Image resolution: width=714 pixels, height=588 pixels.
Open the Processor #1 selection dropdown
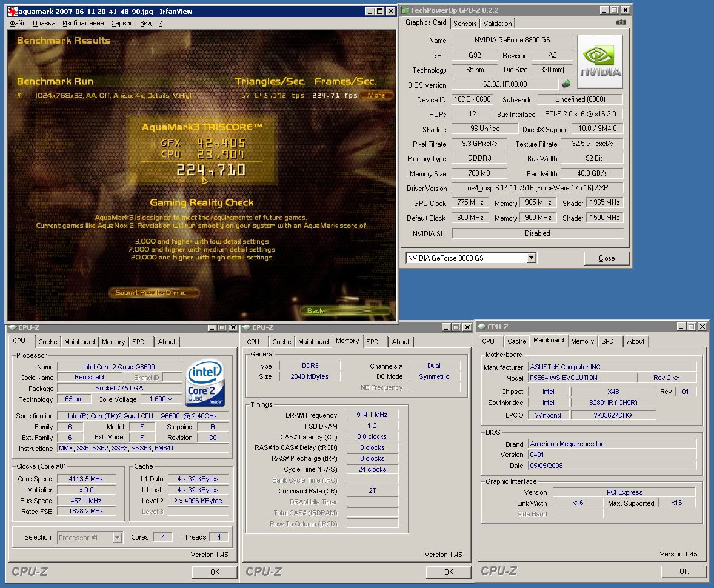pos(118,538)
